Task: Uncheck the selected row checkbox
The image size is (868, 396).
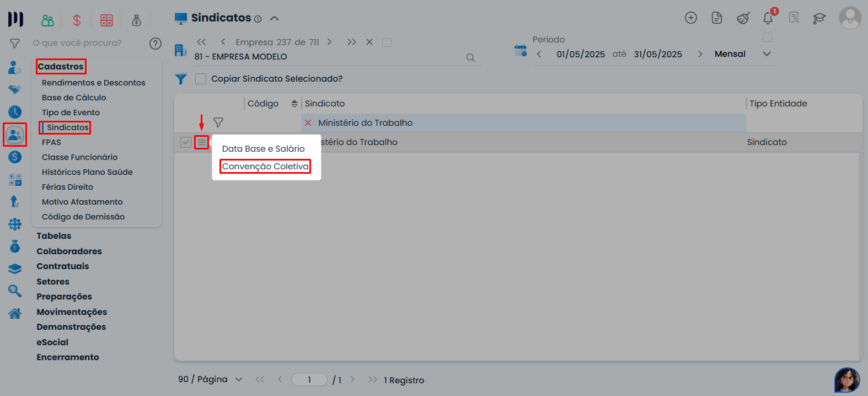Action: [x=186, y=142]
